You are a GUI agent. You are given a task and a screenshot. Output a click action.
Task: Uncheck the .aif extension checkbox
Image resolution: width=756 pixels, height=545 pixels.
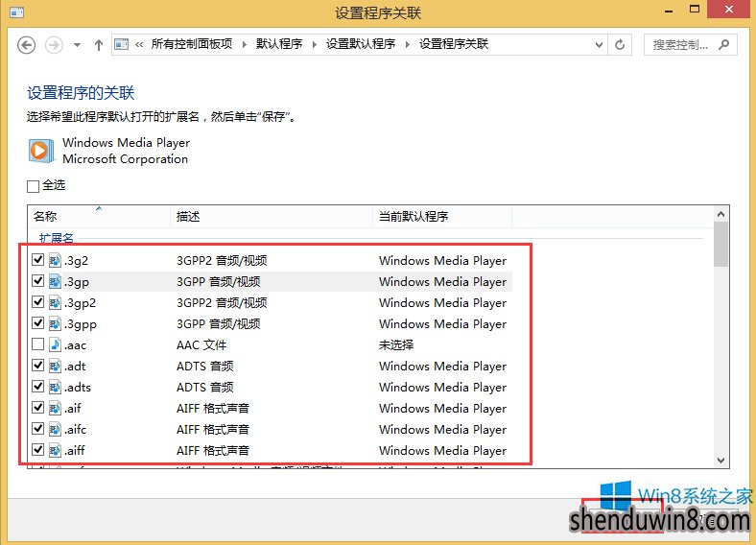(x=37, y=408)
